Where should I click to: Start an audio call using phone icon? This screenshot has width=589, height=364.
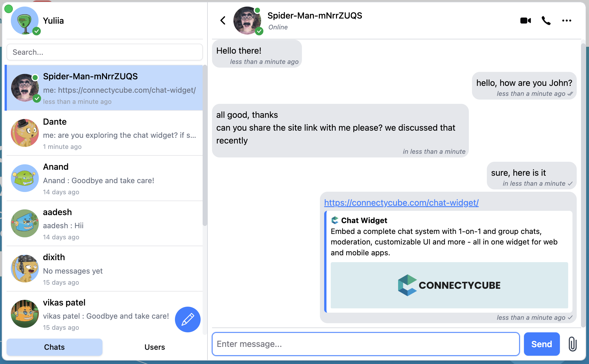click(x=546, y=21)
